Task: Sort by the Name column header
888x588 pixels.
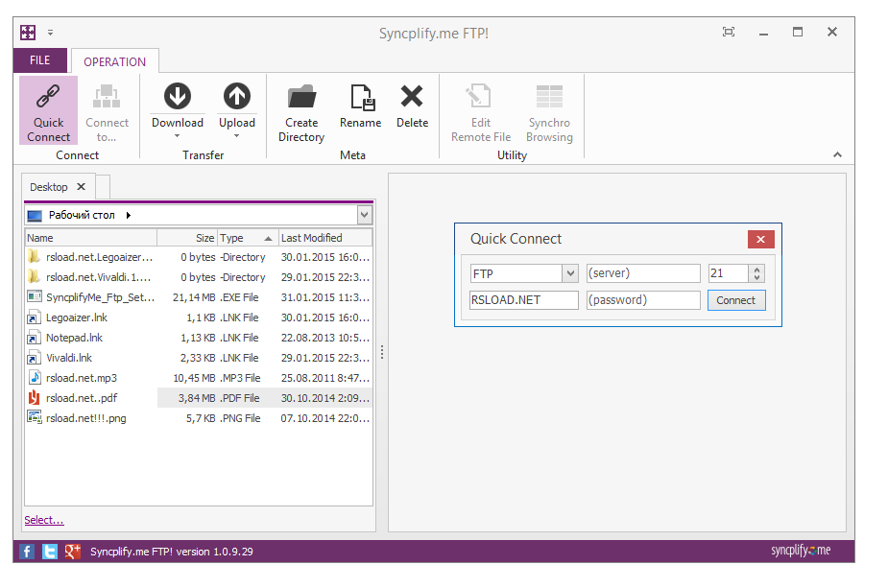Action: click(90, 238)
